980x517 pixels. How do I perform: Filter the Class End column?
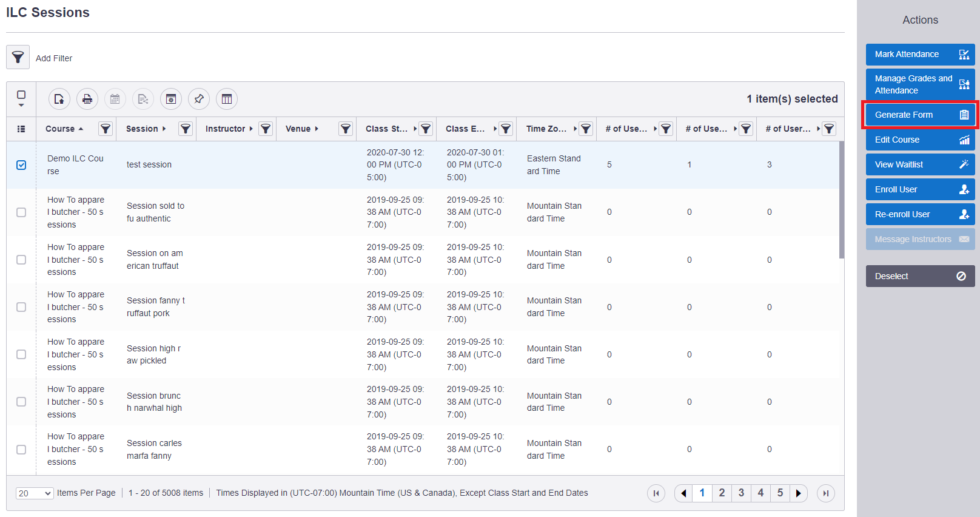click(x=506, y=129)
